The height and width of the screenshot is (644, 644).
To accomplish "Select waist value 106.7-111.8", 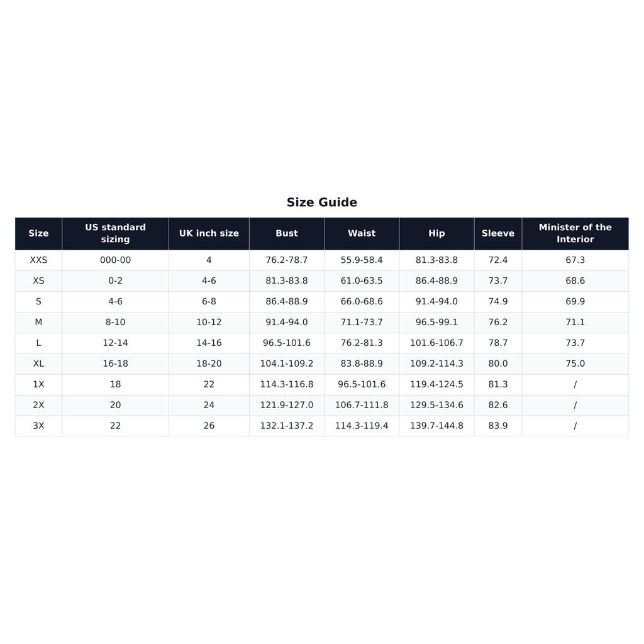I will click(362, 405).
